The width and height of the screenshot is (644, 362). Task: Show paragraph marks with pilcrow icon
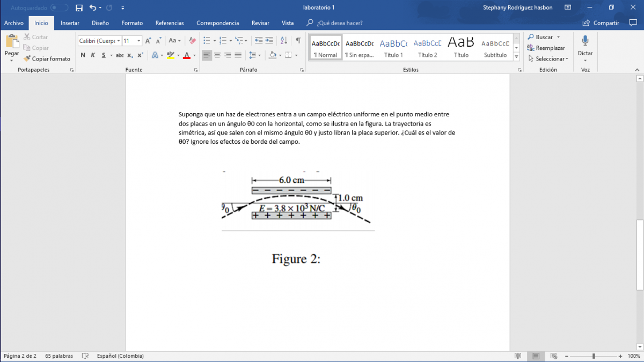click(x=298, y=41)
